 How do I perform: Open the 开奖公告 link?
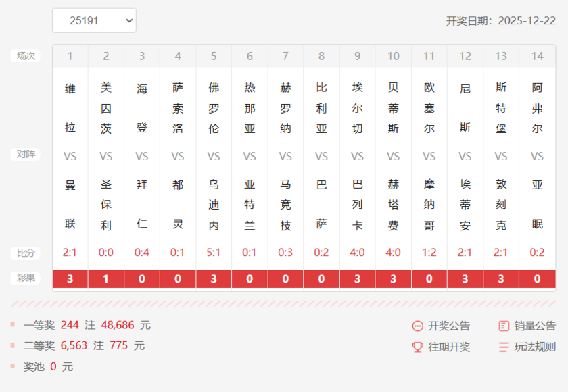pos(448,326)
